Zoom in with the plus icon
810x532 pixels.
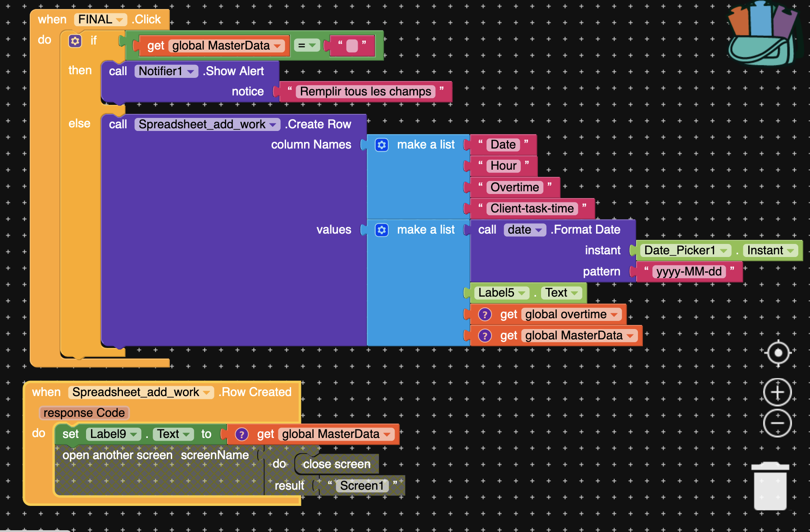778,392
